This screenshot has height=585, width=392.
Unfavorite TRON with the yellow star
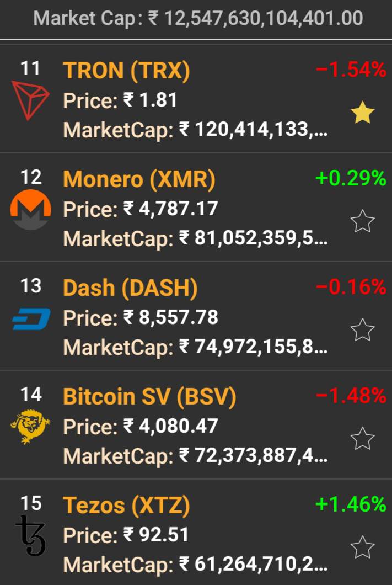[362, 113]
